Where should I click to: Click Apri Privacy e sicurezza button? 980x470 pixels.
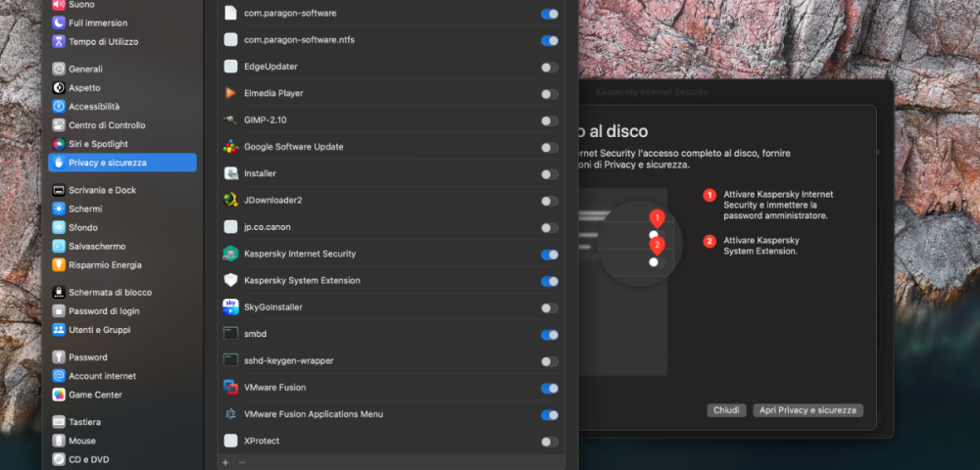coord(808,410)
